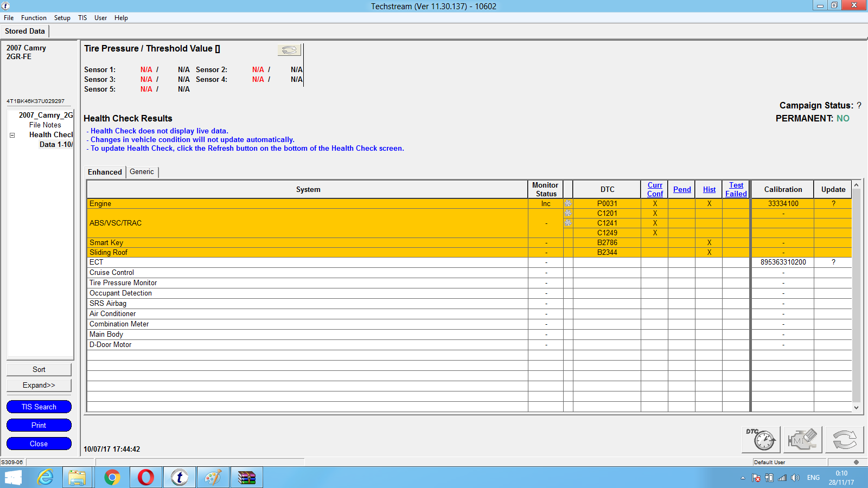Open the Function menu
Viewport: 868px width, 488px height.
coord(34,18)
